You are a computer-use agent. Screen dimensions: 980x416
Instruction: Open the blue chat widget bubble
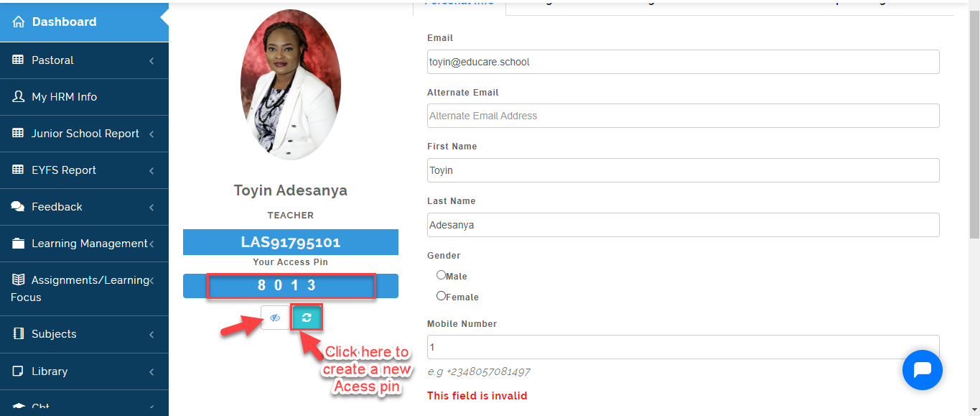click(922, 370)
